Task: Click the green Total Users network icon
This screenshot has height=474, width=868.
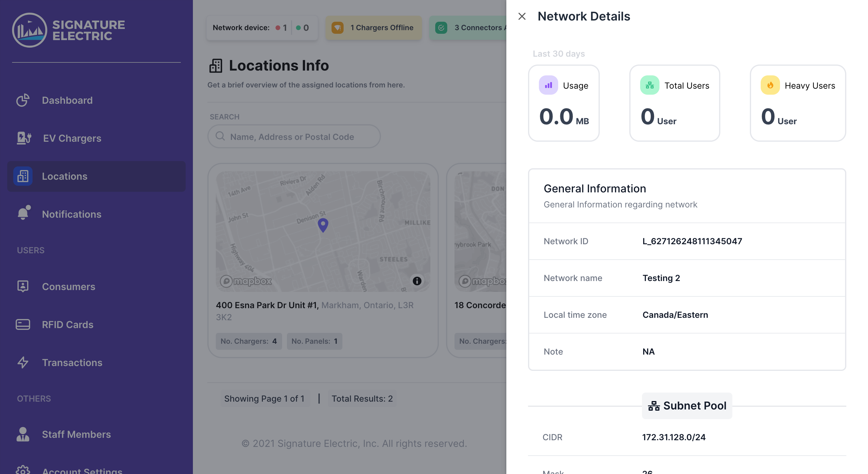Action: point(650,85)
